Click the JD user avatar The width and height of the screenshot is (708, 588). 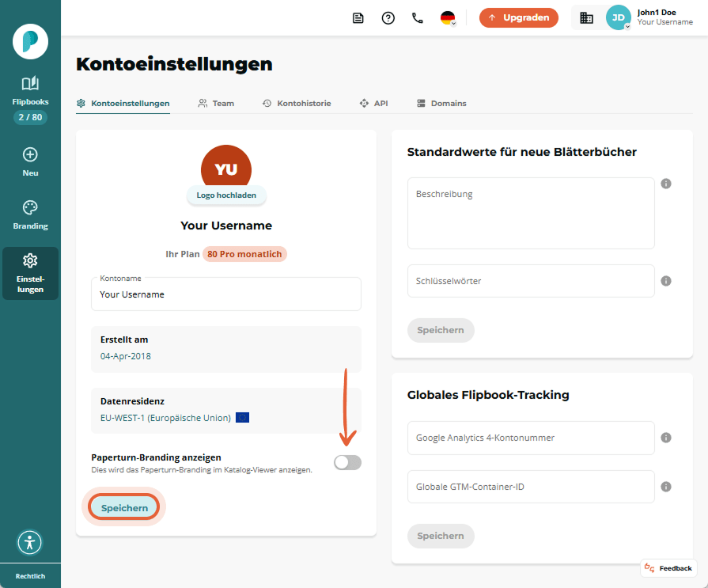[618, 17]
